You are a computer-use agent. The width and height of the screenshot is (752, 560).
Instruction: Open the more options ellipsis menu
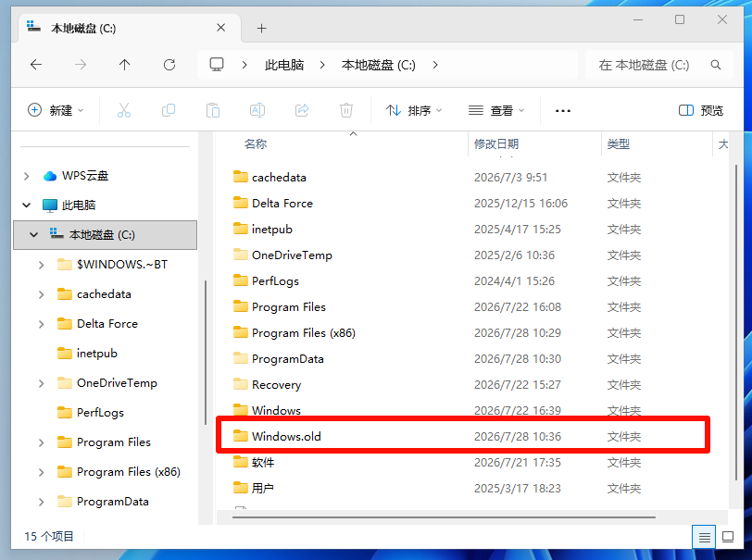pyautogui.click(x=562, y=111)
